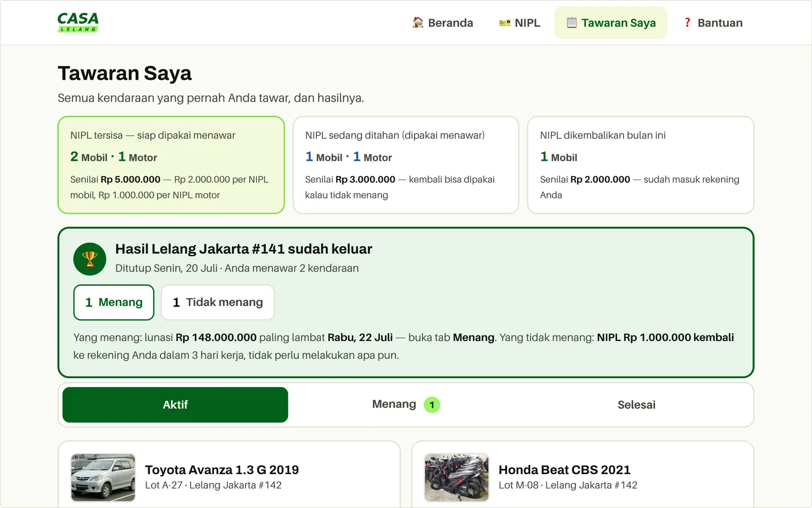This screenshot has height=508, width=812.
Task: Open the NIPL dikembalikan bulan ini card
Action: point(640,165)
